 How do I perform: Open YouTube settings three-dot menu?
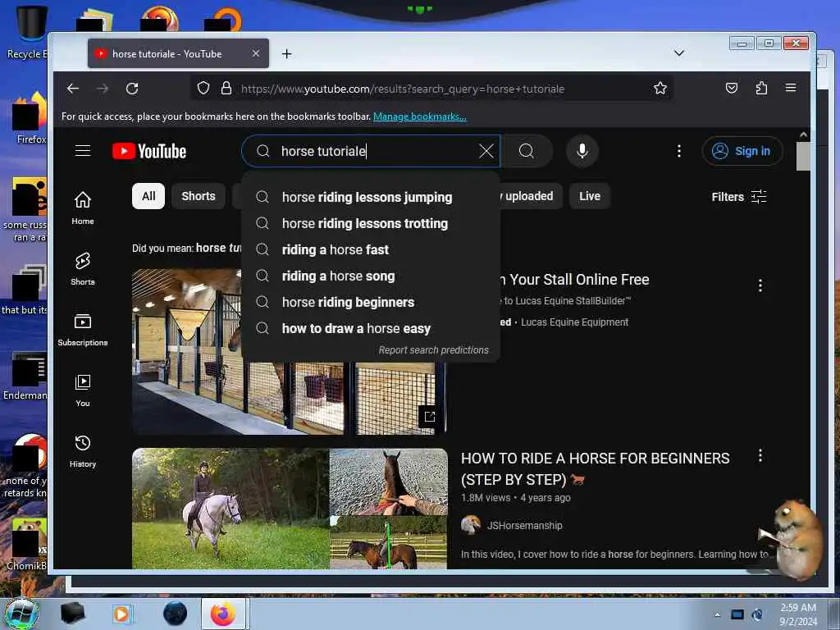678,151
